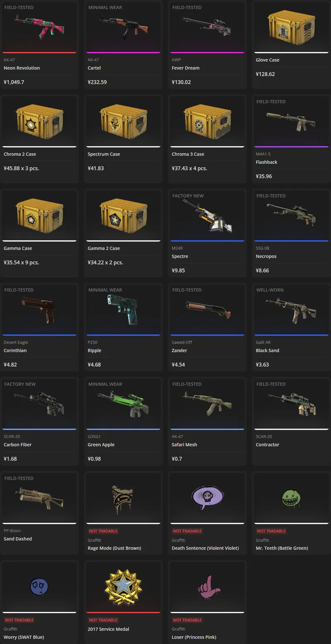Select the AK-47 Cartel item name
This screenshot has width=331, height=644.
(94, 68)
